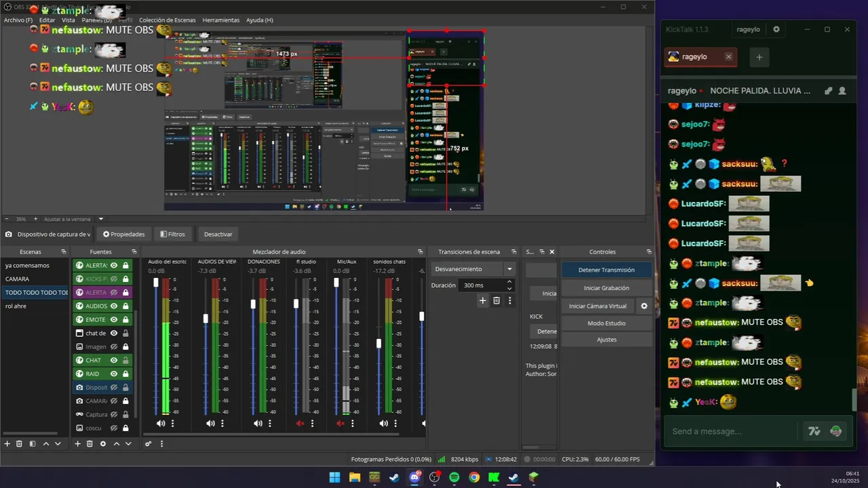Remove the selected scene using the trash icon
This screenshot has height=488, width=868.
(x=19, y=444)
